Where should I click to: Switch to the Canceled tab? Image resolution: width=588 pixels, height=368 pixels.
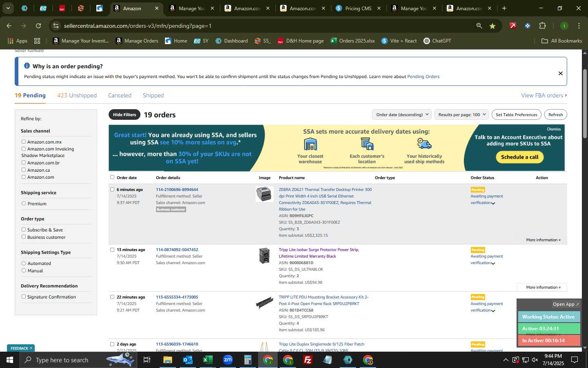pos(120,95)
